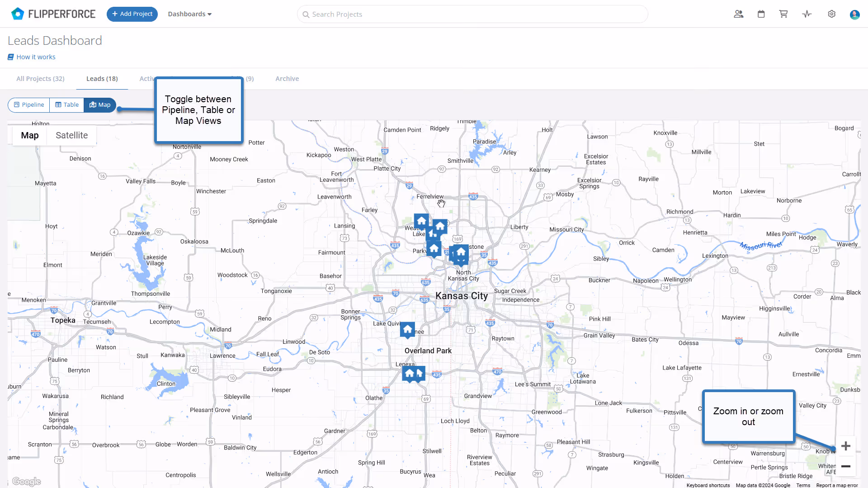The height and width of the screenshot is (488, 868).
Task: Open the user profile avatar
Action: pos(854,14)
